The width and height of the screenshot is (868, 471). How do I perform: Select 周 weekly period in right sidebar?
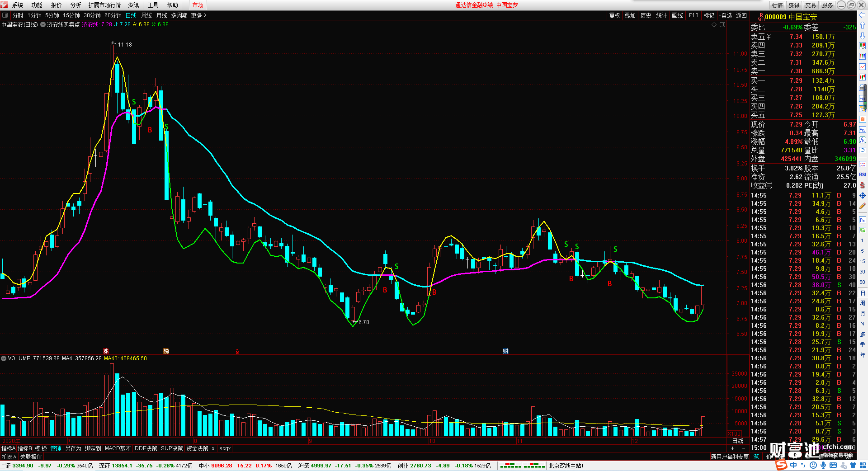863,303
